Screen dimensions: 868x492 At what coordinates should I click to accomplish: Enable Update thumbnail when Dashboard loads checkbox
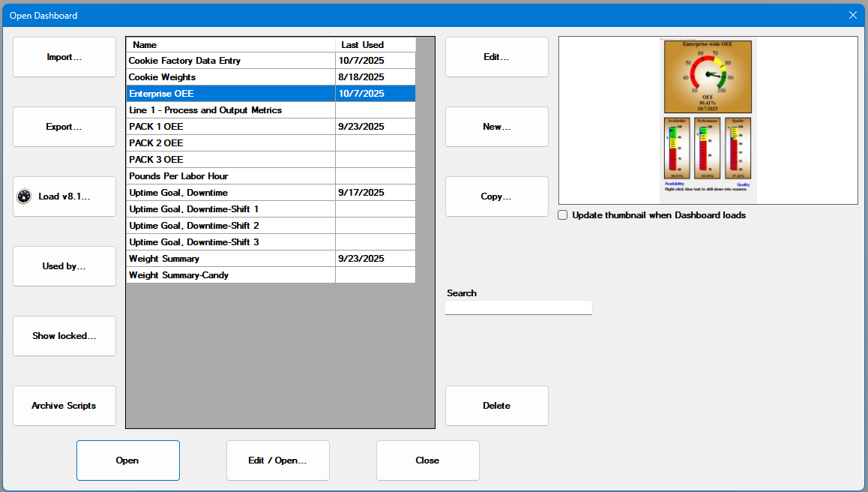[x=563, y=215]
